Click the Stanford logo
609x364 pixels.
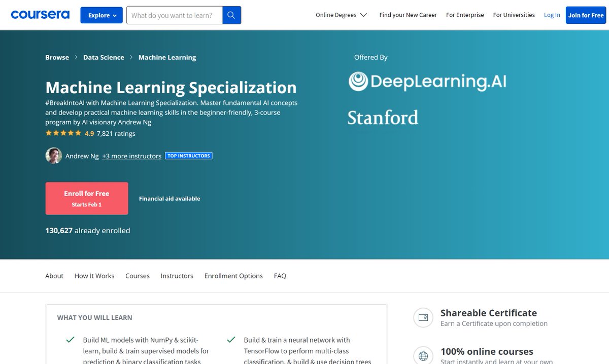coord(383,118)
